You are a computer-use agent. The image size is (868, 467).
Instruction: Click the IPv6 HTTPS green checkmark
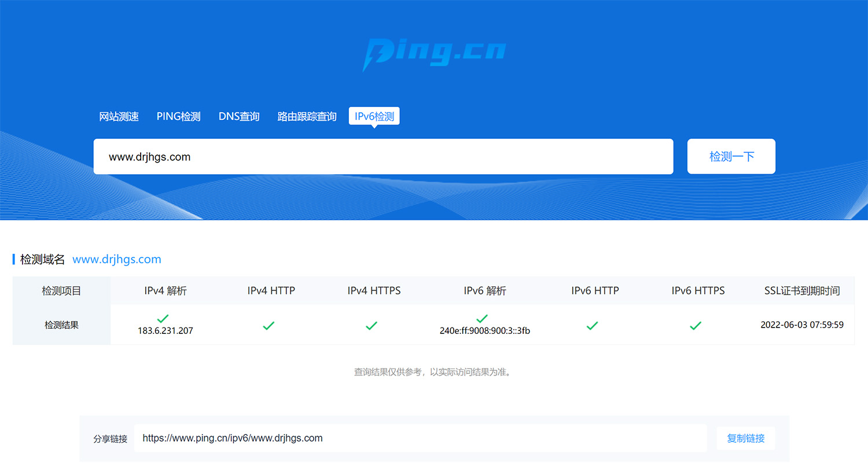point(696,326)
